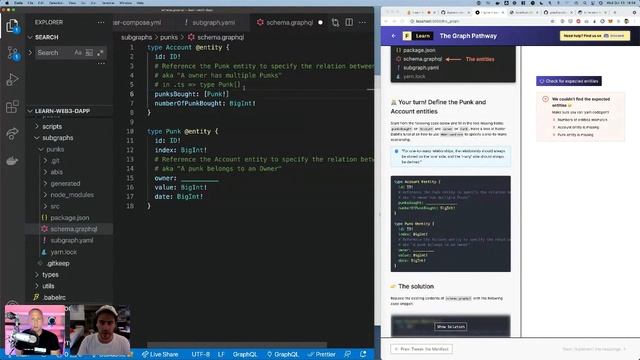
Task: Click the browser back button
Action: tap(386, 21)
